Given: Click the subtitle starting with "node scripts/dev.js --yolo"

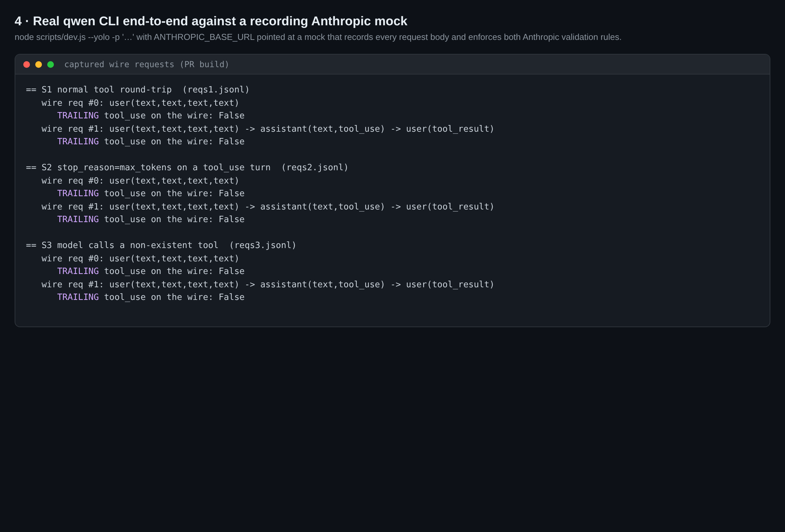Looking at the screenshot, I should coord(318,37).
